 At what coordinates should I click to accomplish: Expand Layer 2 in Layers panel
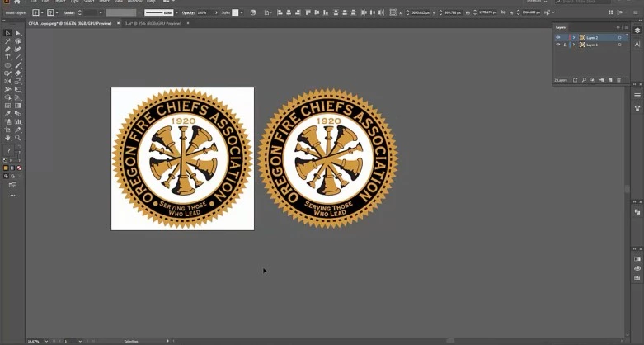(574, 37)
